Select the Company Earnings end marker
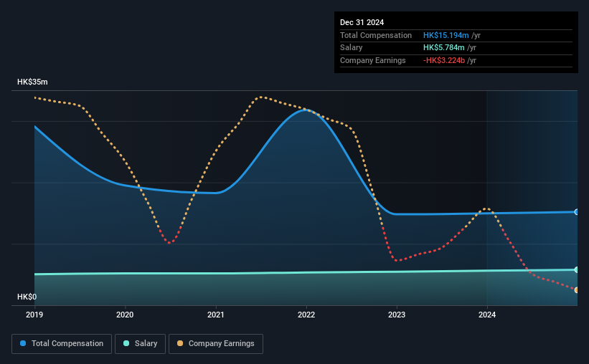Viewport: 589px width, 364px height. click(577, 290)
